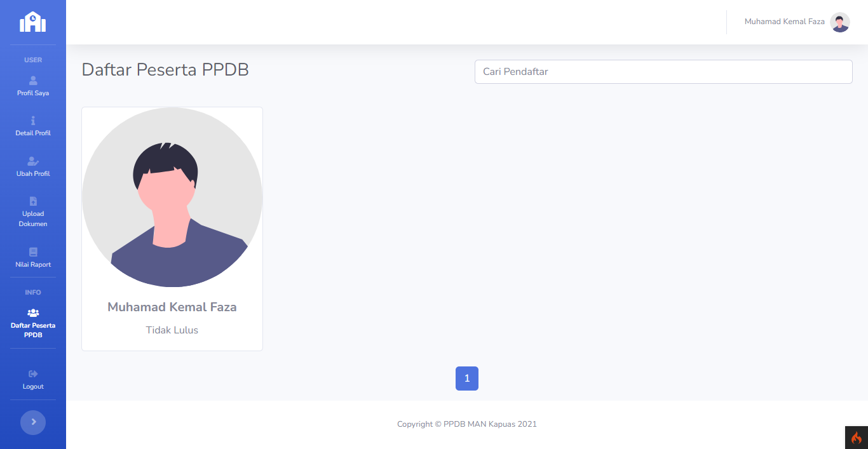Click pagination page 1 button
This screenshot has width=868, height=449.
coord(467,379)
